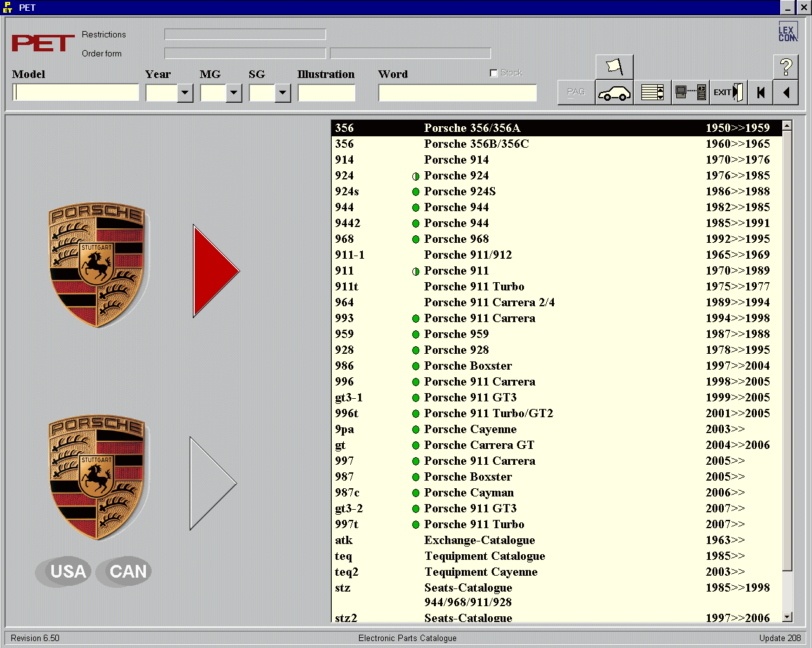Select model 993 row
The image size is (812, 648).
point(556,318)
